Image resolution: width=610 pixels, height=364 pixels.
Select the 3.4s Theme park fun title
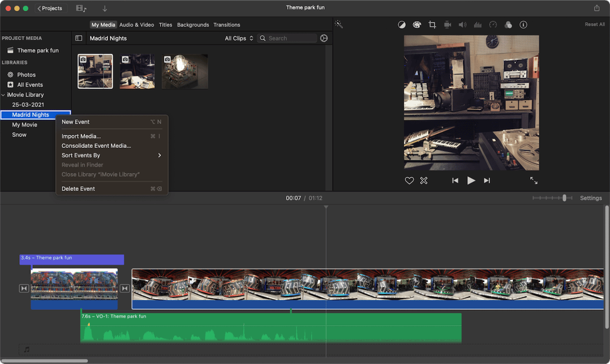coord(72,259)
